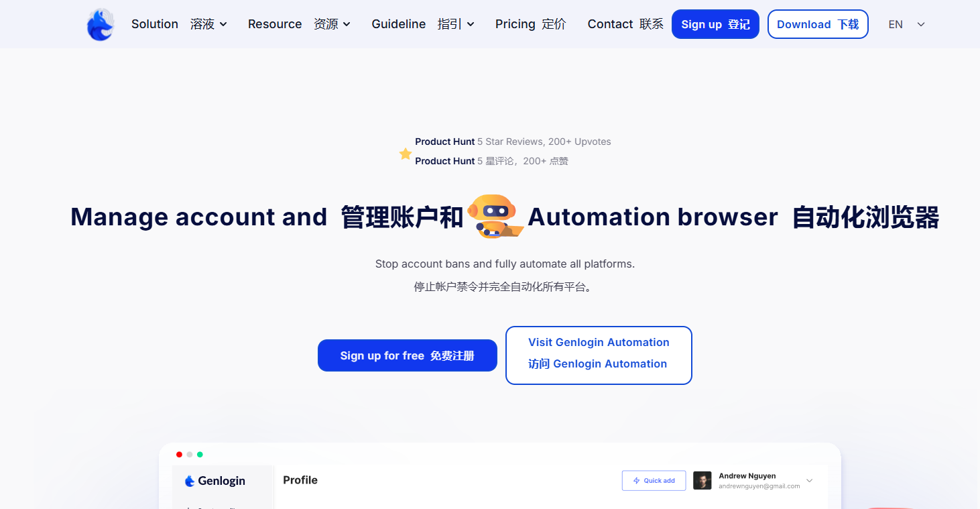Expand the Resource dropdown chevron
The height and width of the screenshot is (509, 980).
[x=347, y=24]
